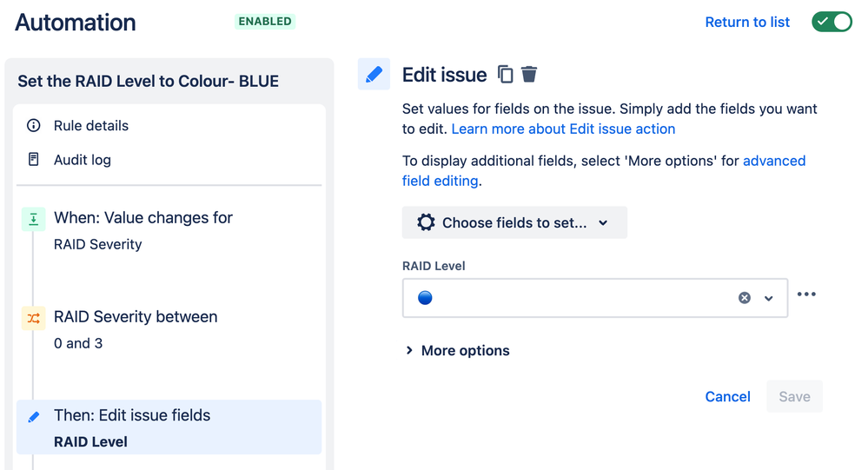Click the info icon next to Rule details
The height and width of the screenshot is (470, 868).
click(x=34, y=126)
